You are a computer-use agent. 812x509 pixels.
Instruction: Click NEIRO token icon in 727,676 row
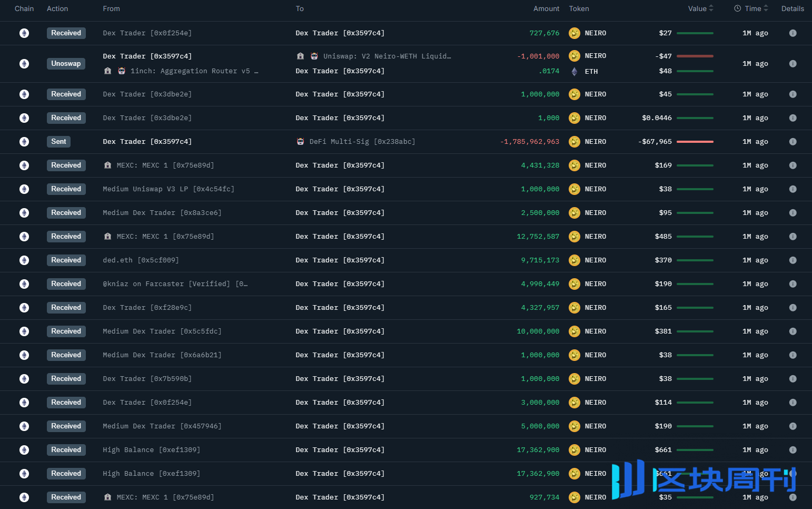pos(575,33)
